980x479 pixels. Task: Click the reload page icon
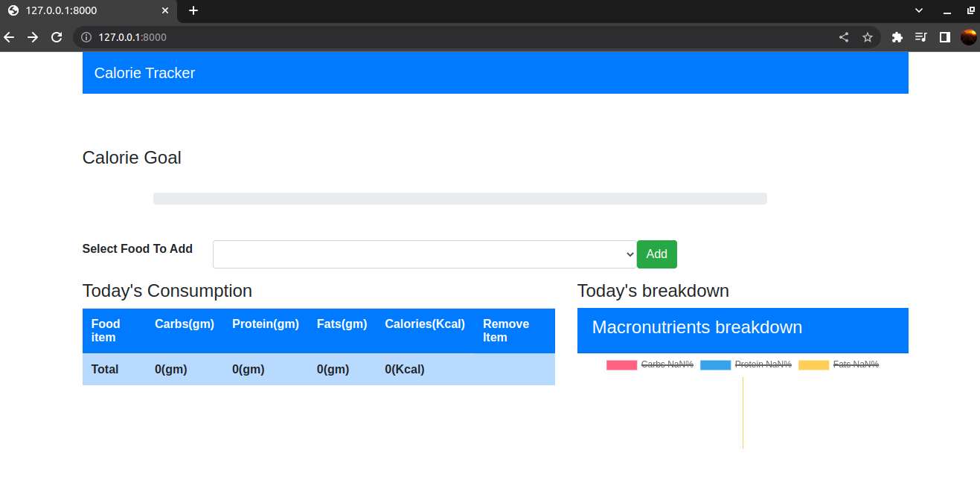(57, 36)
